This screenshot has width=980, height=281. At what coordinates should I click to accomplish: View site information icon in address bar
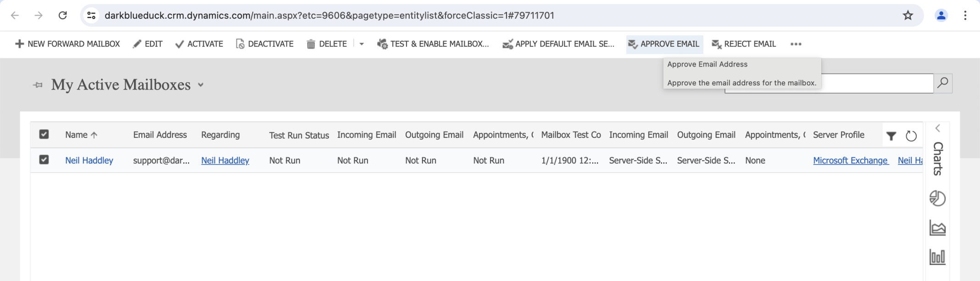(91, 16)
